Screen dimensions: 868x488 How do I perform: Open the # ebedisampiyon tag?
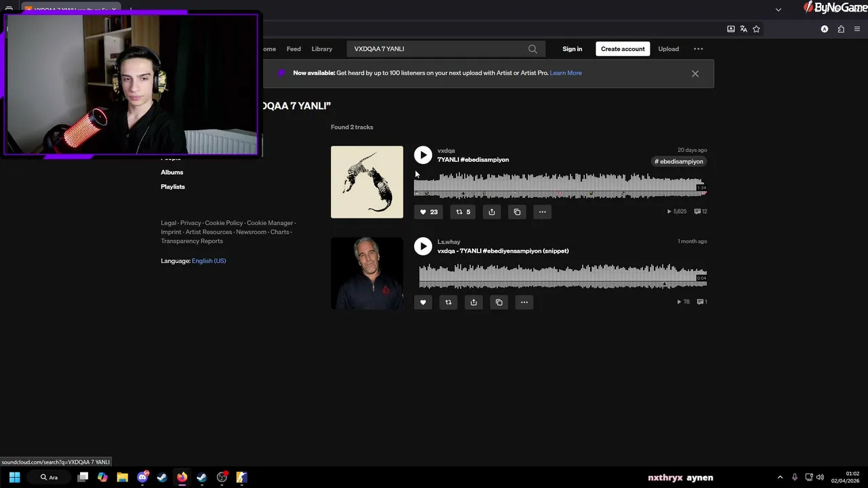pyautogui.click(x=679, y=161)
